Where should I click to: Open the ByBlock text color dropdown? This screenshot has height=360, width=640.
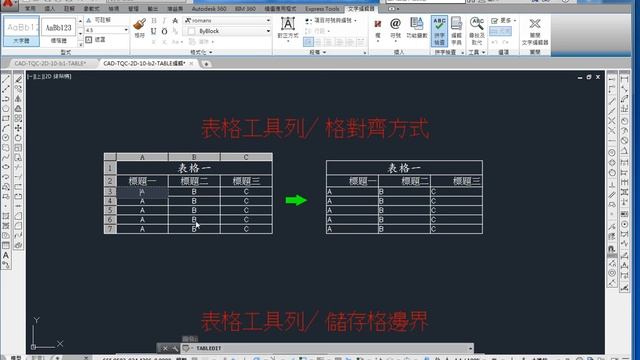tap(268, 31)
